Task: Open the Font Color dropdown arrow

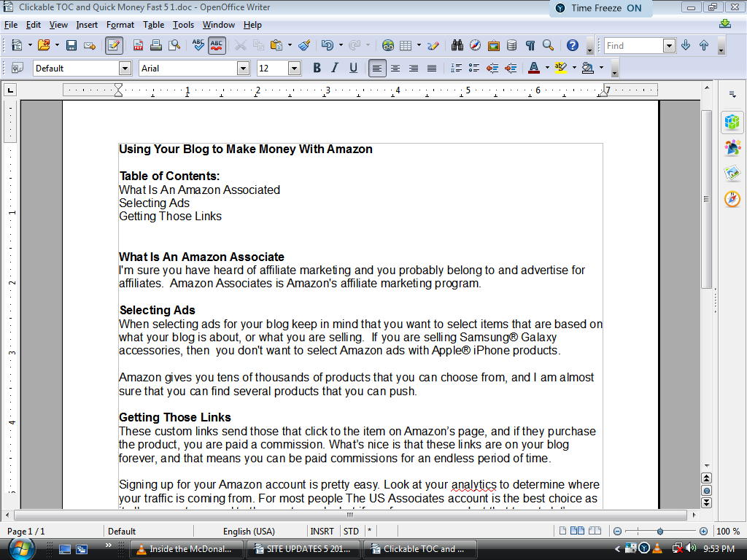Action: point(547,68)
